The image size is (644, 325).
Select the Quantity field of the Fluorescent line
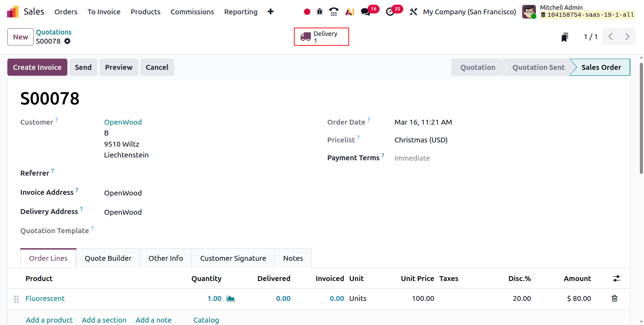[214, 298]
